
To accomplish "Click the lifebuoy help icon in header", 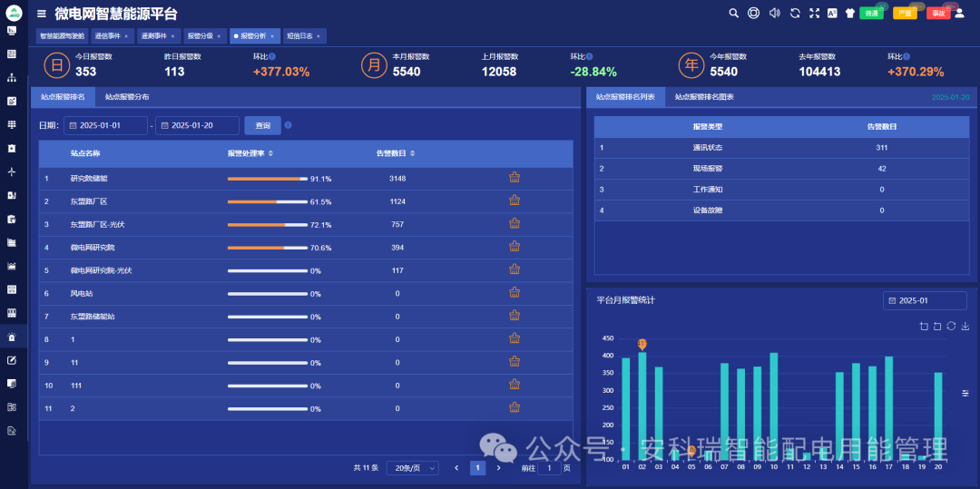I will [x=754, y=13].
